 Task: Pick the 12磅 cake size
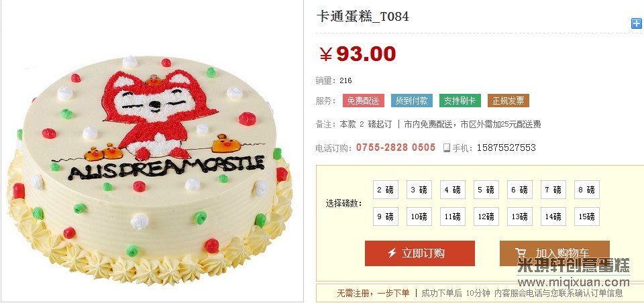click(x=486, y=217)
